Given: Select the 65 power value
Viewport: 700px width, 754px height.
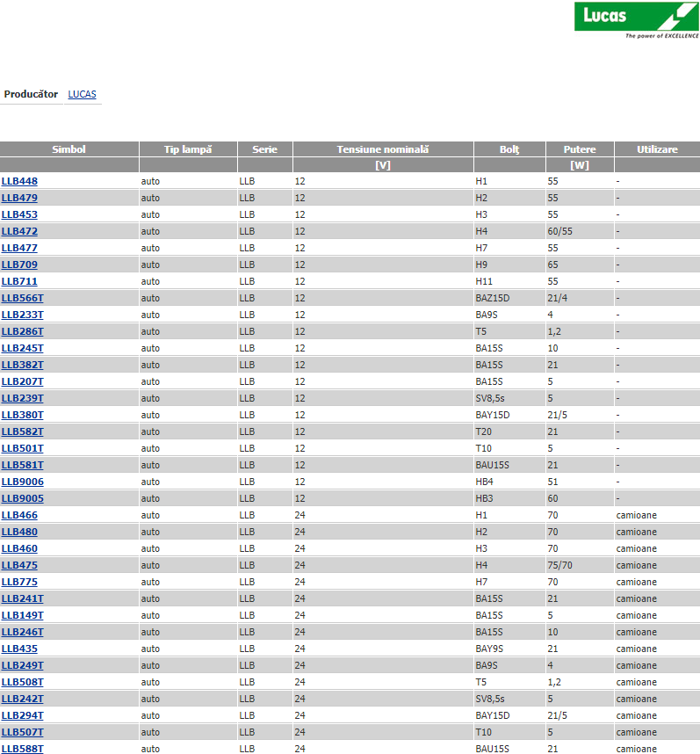Looking at the screenshot, I should (x=552, y=265).
